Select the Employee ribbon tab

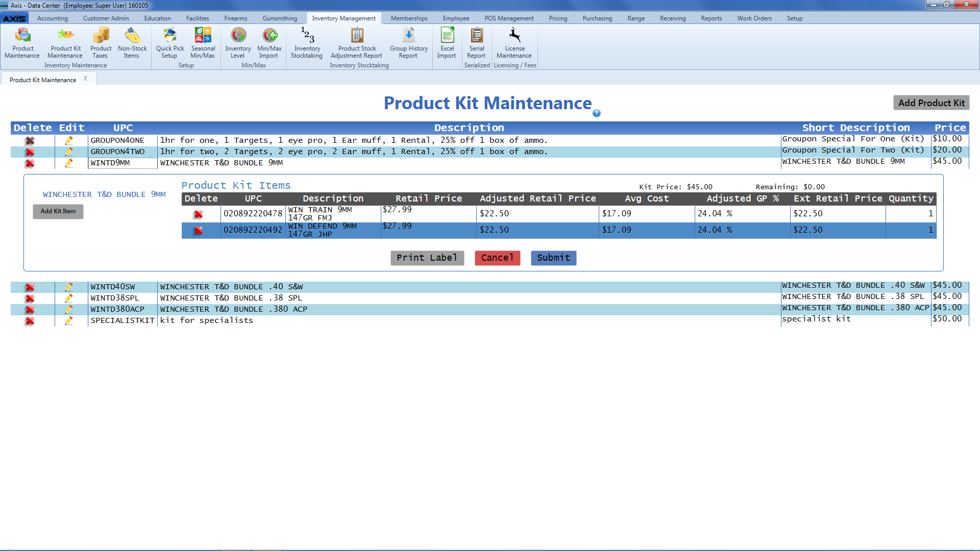[x=456, y=18]
